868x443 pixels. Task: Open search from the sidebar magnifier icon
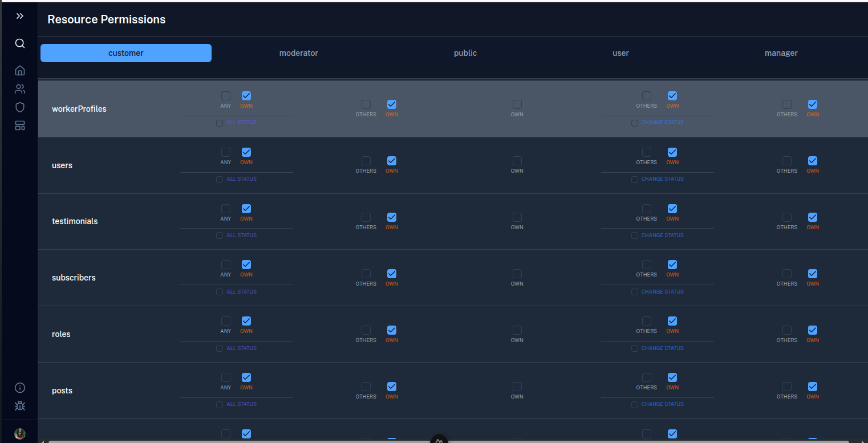(20, 43)
